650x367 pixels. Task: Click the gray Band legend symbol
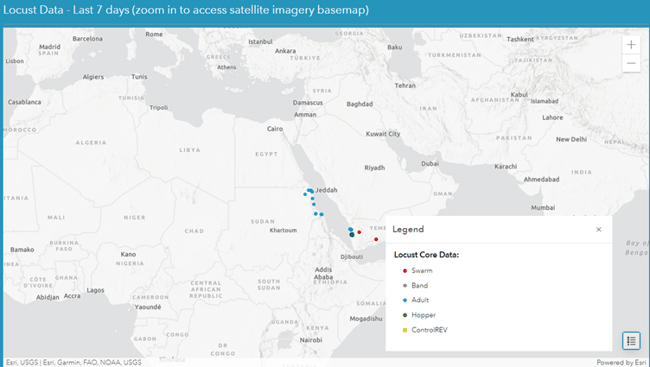pos(405,285)
